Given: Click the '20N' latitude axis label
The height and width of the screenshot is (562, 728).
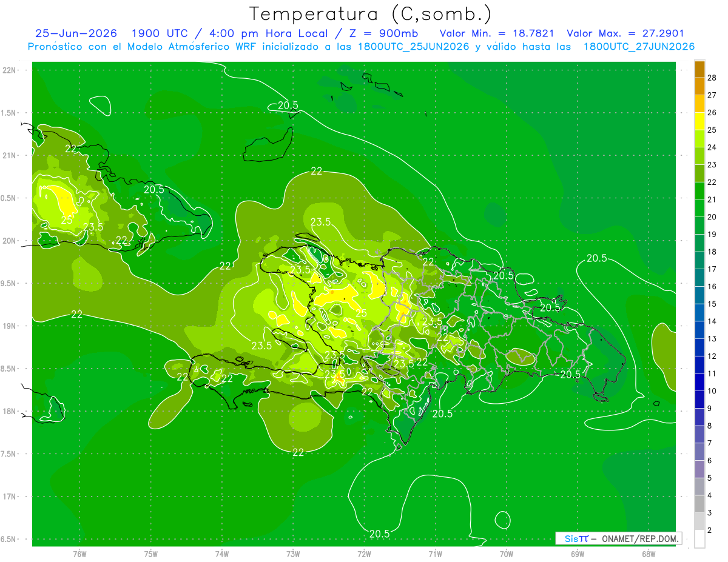Looking at the screenshot, I should coord(10,241).
